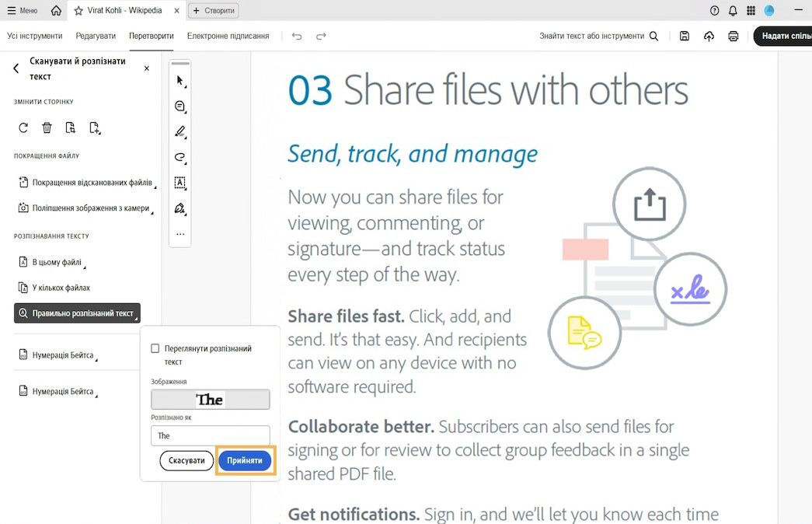This screenshot has height=524, width=812.
Task: Open Покращення відсканованих файлів option
Action: click(87, 183)
